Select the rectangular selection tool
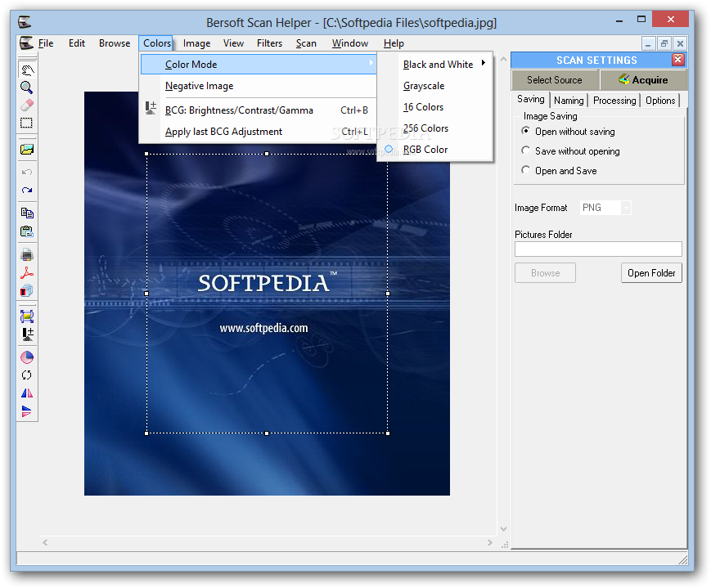This screenshot has height=588, width=711. coord(27,123)
